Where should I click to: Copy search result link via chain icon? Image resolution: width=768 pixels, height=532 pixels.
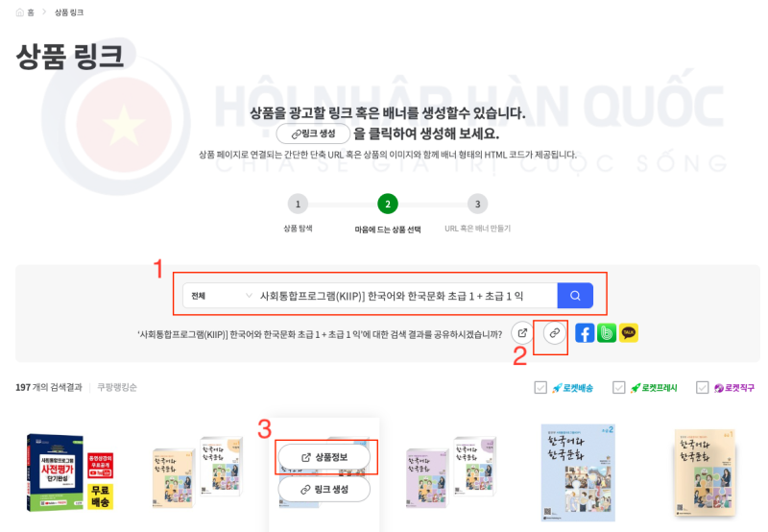[555, 333]
